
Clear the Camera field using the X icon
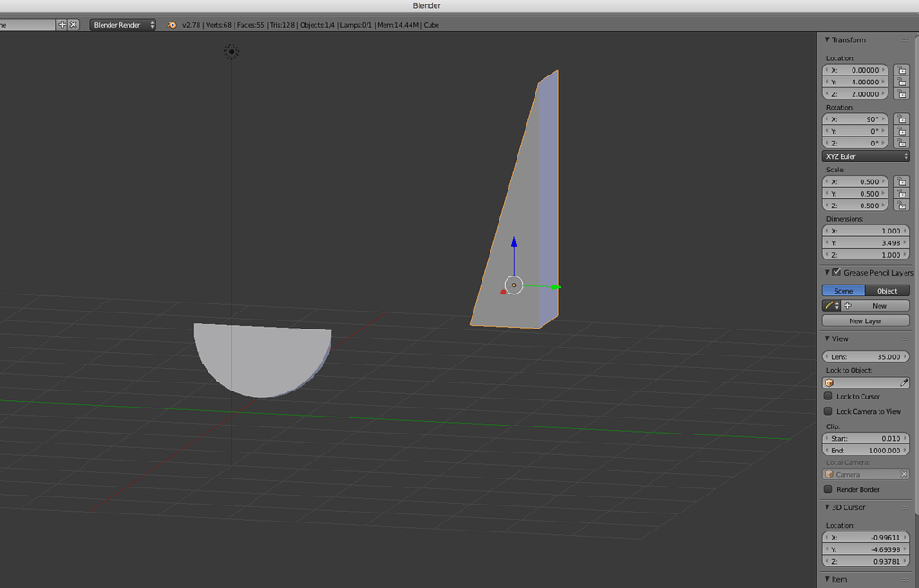904,474
